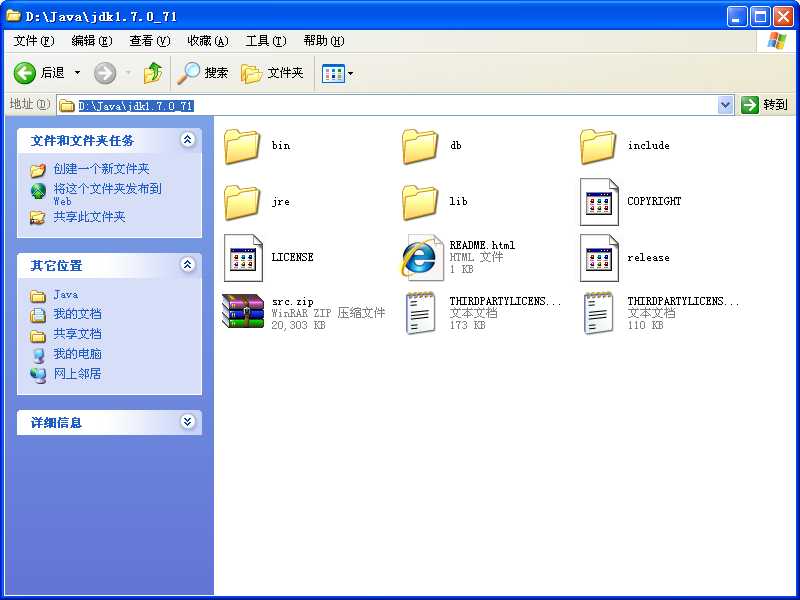Click the 创建一个新文件夹 link
This screenshot has width=800, height=600.
101,169
